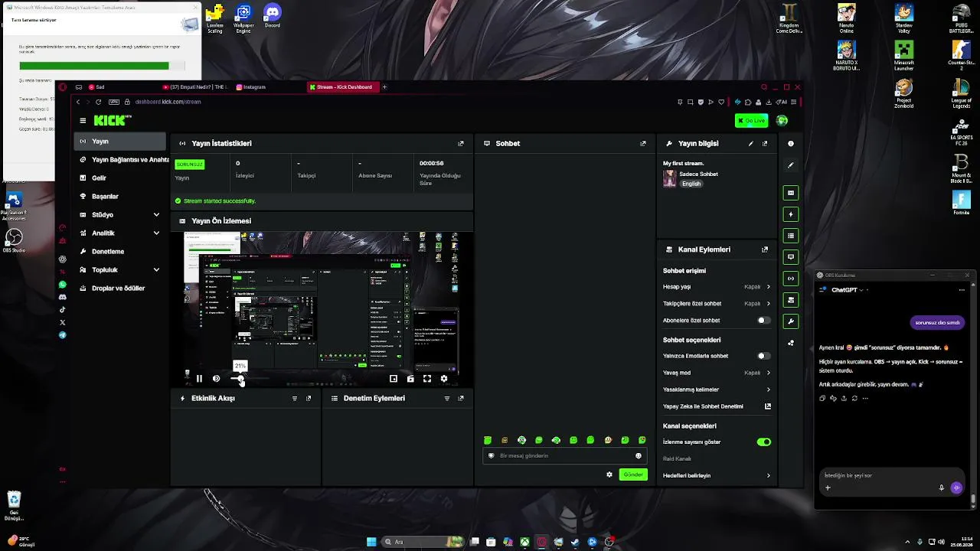Edit stream info with pencil in Yayın bilgisi
Viewport: 980px width, 551px height.
(x=750, y=143)
